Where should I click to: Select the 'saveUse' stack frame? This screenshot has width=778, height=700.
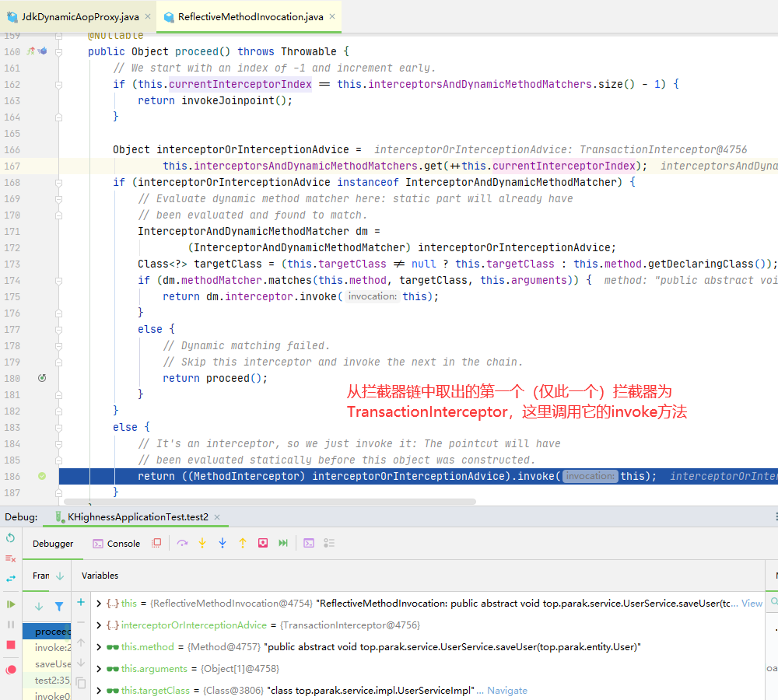coord(47,663)
